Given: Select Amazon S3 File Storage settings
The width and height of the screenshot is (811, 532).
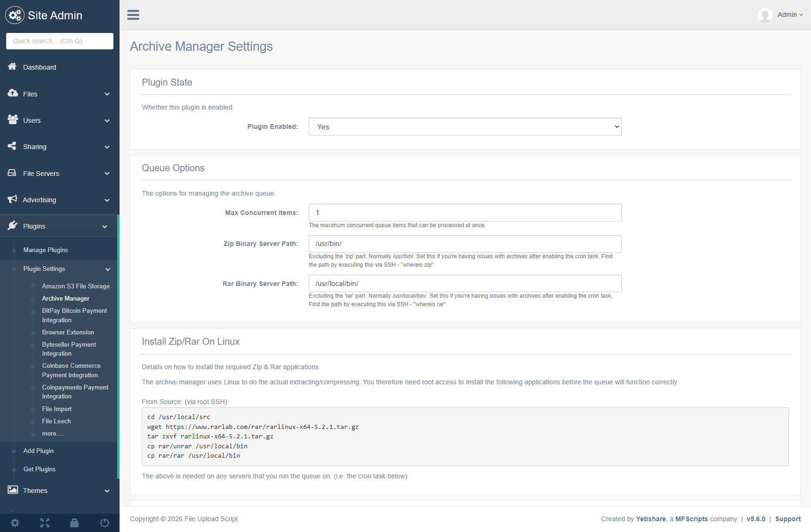Looking at the screenshot, I should coord(76,286).
